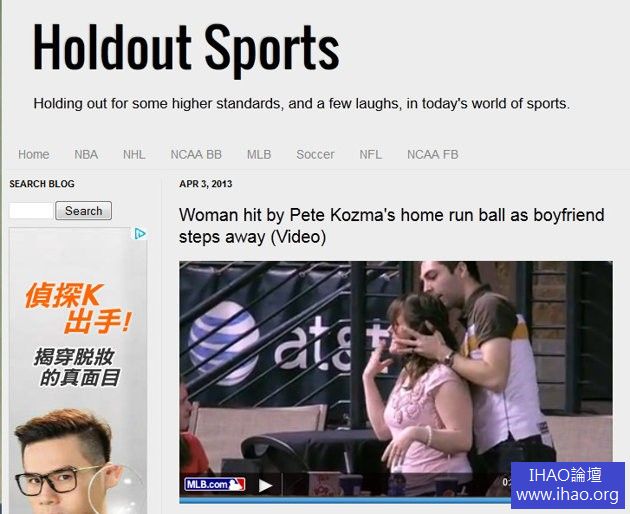The image size is (630, 514).
Task: Navigate to the Soccer section
Action: [x=315, y=154]
